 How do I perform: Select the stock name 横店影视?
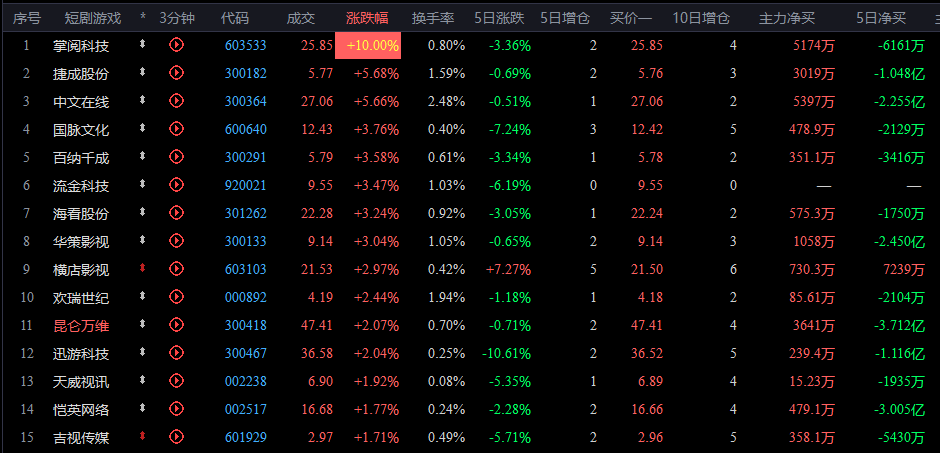82,270
